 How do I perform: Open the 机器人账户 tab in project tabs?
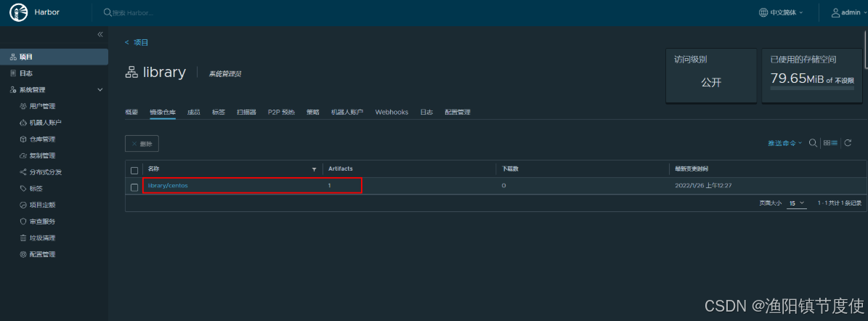coord(347,112)
